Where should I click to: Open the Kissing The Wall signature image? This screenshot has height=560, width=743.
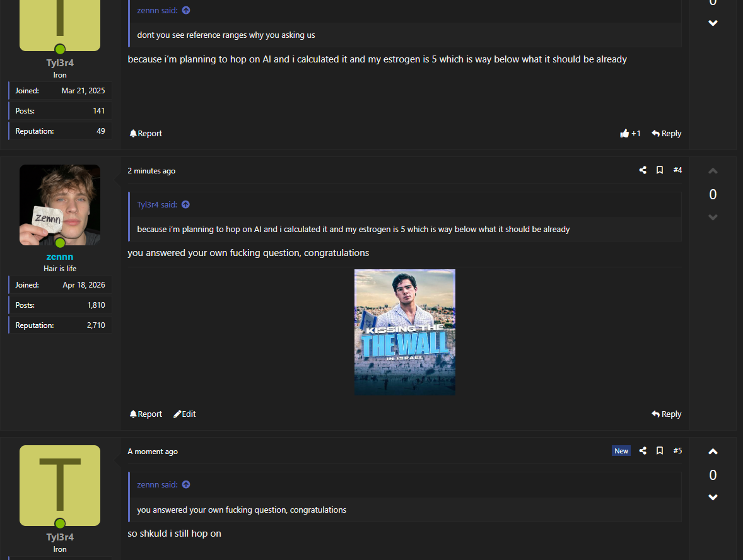tap(405, 332)
